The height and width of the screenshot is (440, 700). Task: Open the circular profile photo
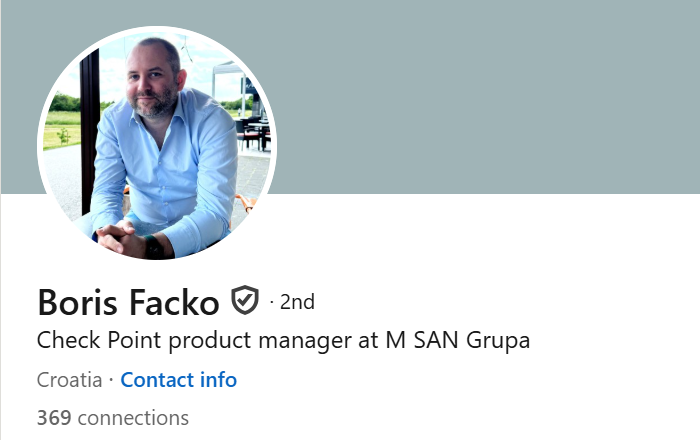click(x=157, y=143)
